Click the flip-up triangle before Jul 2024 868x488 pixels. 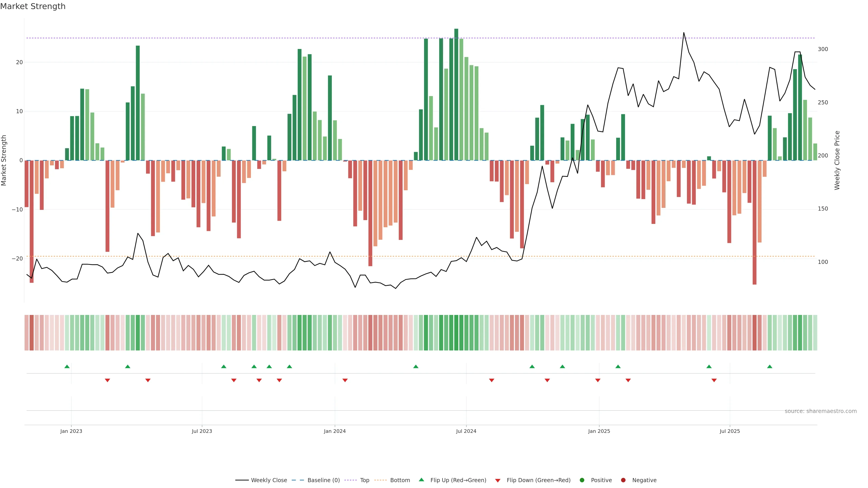(416, 366)
